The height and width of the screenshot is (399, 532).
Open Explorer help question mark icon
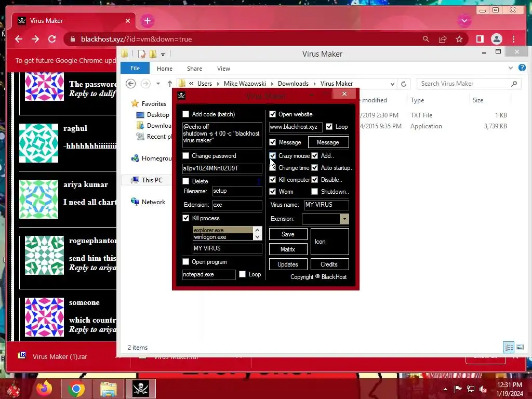522,68
